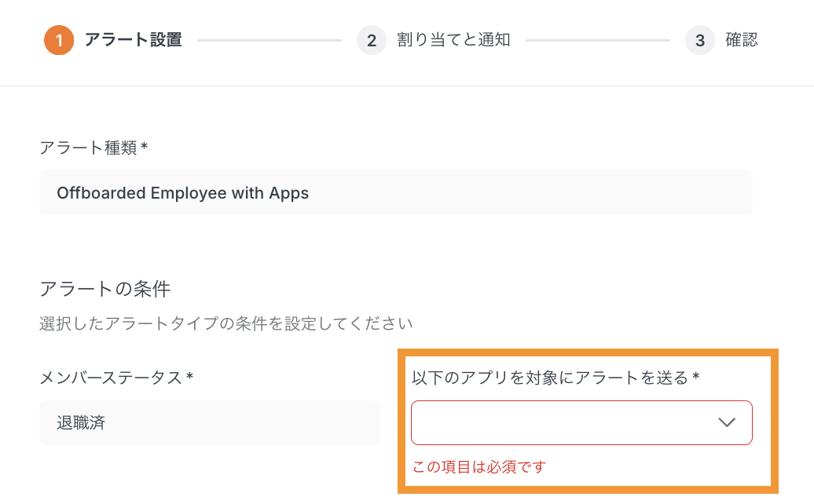Switch to the 割り当てと通知 step
814x504 pixels.
[453, 40]
